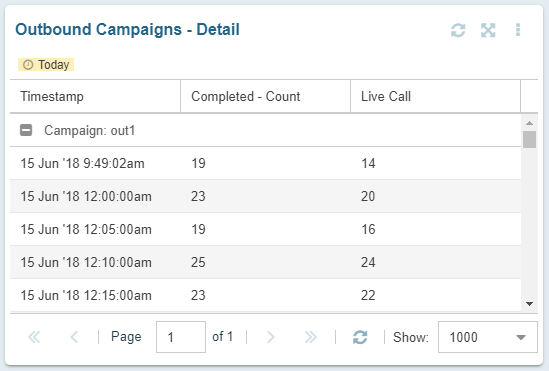
Task: Open the Show 1000 rows dropdown
Action: pyautogui.click(x=488, y=337)
